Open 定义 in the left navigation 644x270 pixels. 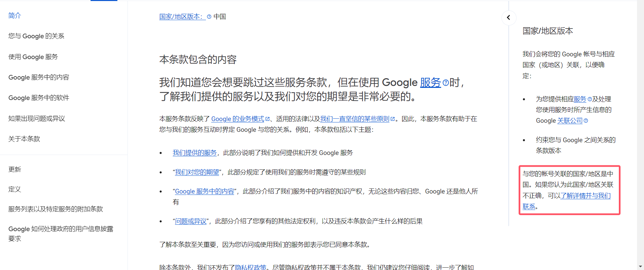click(x=15, y=189)
